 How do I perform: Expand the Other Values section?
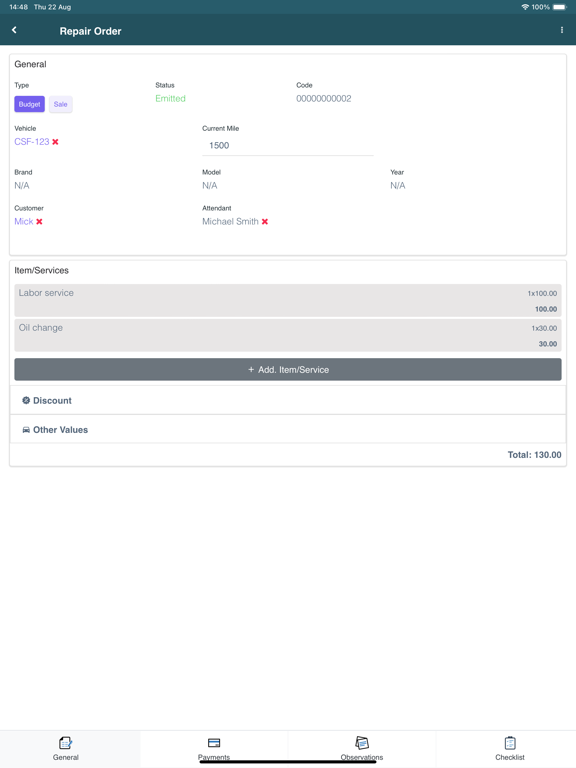tap(288, 430)
